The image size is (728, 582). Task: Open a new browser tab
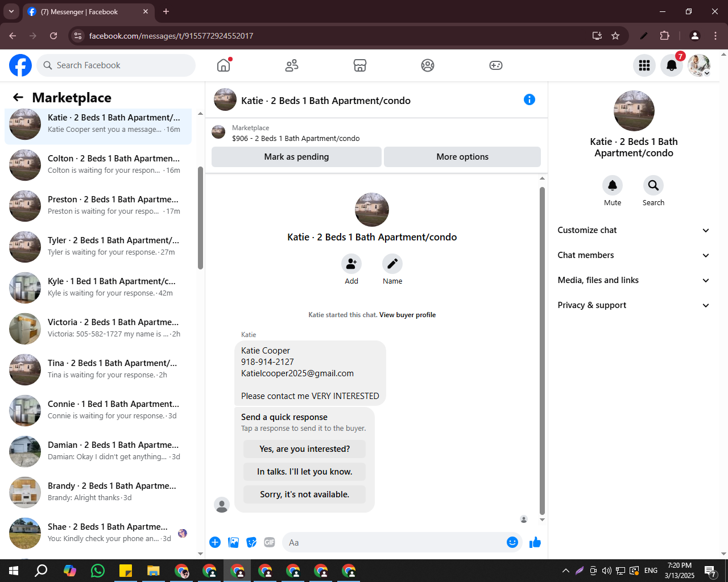tap(166, 11)
